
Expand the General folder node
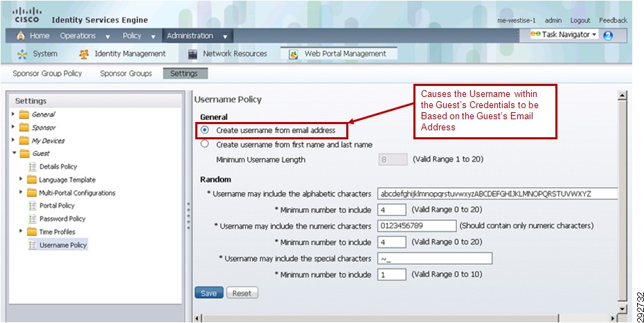pyautogui.click(x=14, y=114)
